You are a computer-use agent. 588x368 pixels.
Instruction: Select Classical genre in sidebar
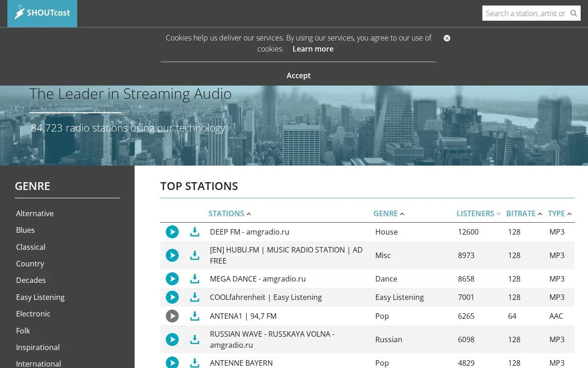tap(31, 247)
